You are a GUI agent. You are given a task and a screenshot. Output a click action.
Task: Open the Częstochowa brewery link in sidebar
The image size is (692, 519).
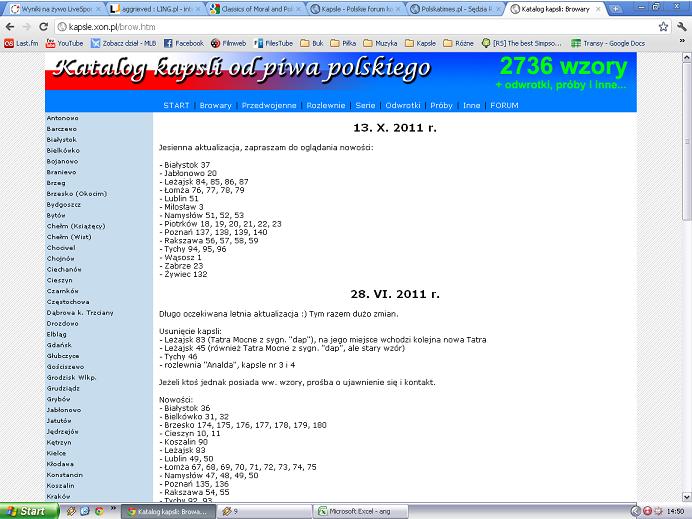(68, 301)
